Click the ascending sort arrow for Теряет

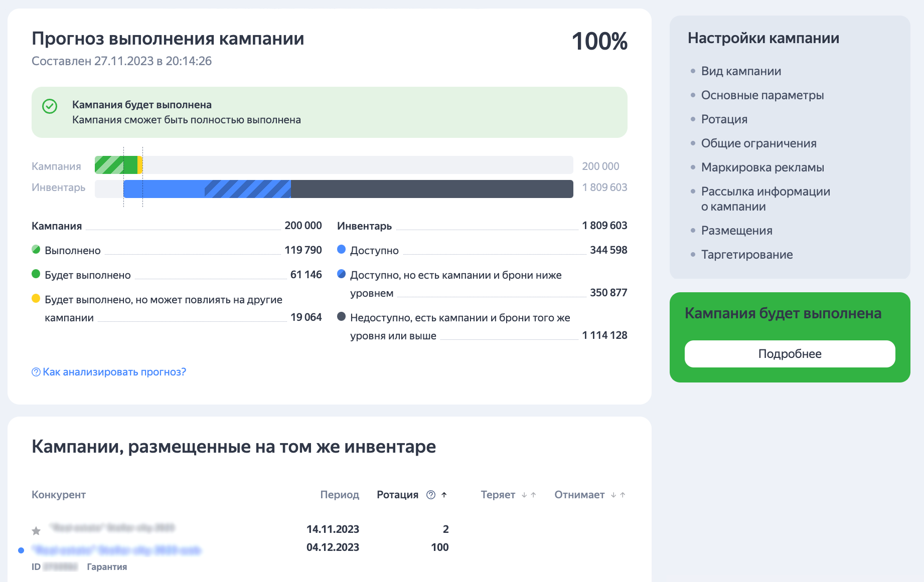click(533, 495)
